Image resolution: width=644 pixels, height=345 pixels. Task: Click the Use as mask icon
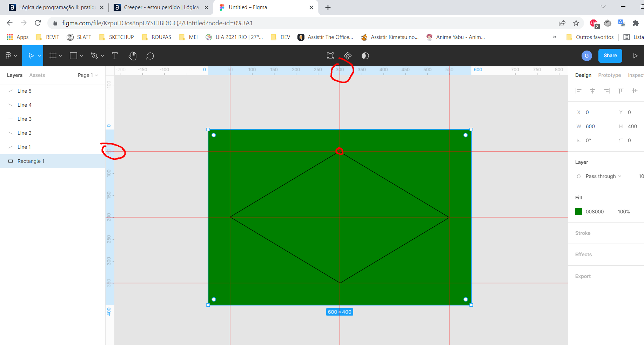tap(365, 56)
